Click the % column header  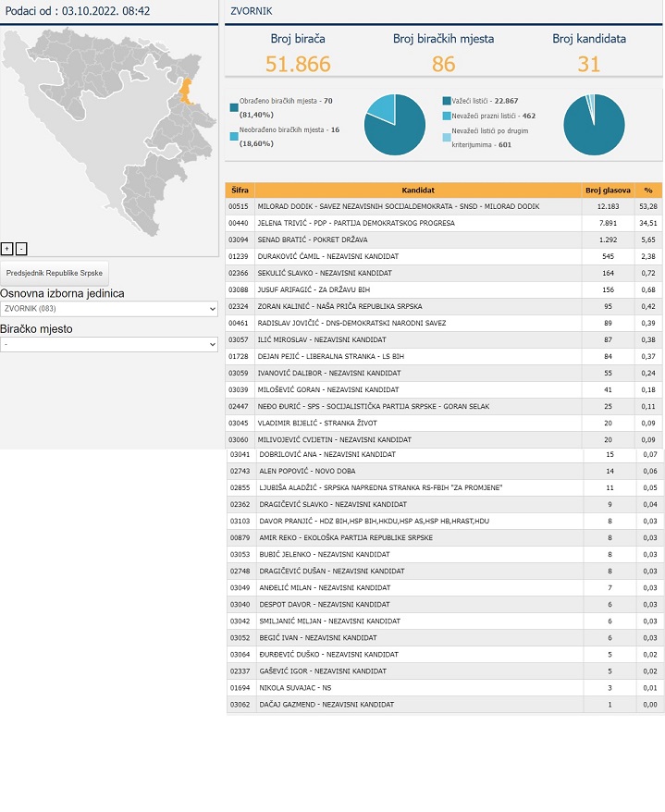pyautogui.click(x=648, y=190)
